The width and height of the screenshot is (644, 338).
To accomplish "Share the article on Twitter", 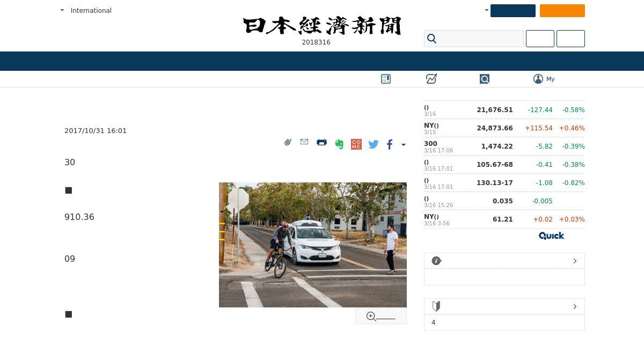I will tap(374, 144).
